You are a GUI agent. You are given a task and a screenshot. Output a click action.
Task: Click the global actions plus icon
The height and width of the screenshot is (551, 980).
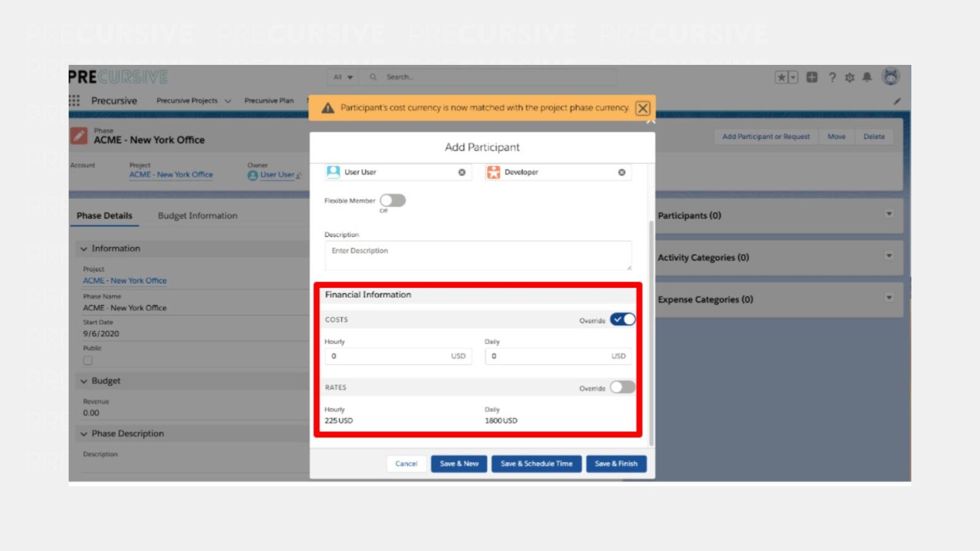pos(812,77)
